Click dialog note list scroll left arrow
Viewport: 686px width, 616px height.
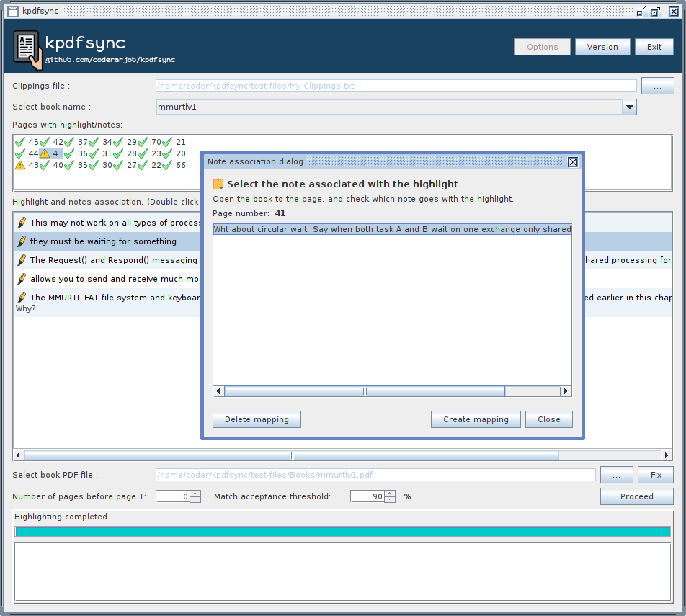(218, 391)
